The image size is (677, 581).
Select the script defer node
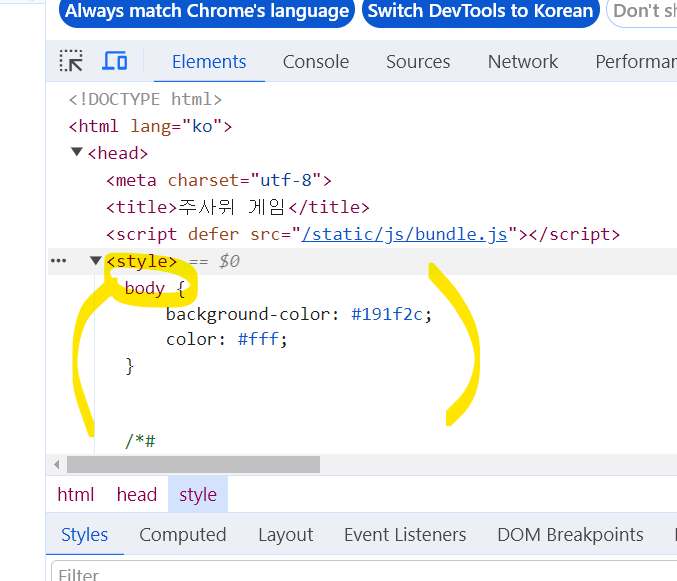(363, 234)
